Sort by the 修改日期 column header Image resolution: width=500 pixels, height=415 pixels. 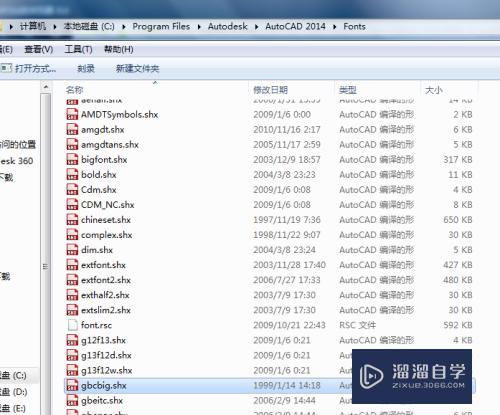point(270,90)
